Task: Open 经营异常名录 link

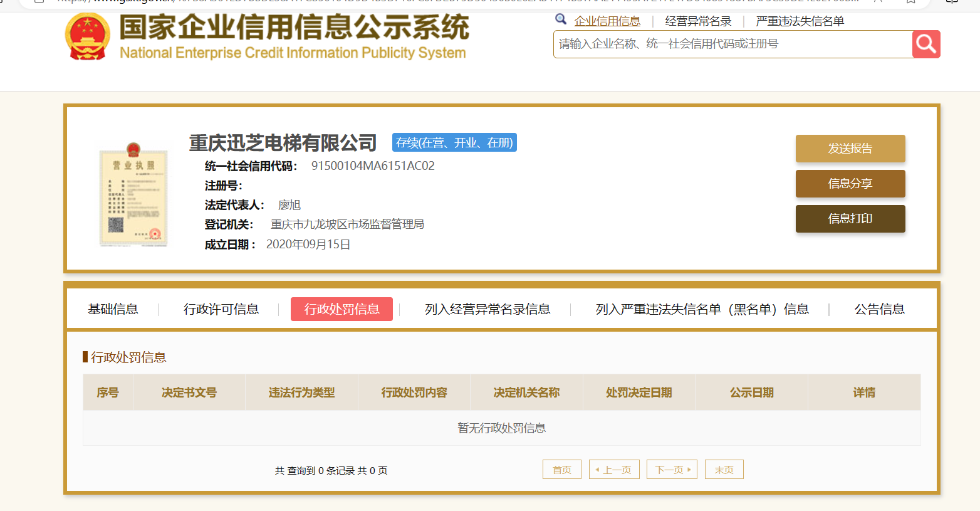Action: click(x=698, y=21)
